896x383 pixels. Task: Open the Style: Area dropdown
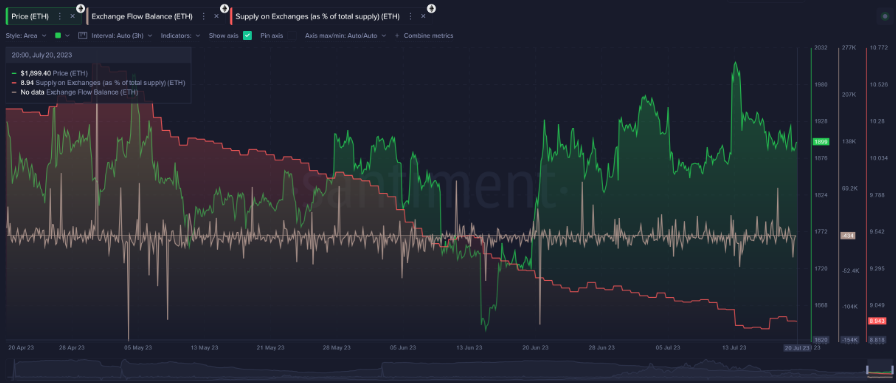coord(26,35)
